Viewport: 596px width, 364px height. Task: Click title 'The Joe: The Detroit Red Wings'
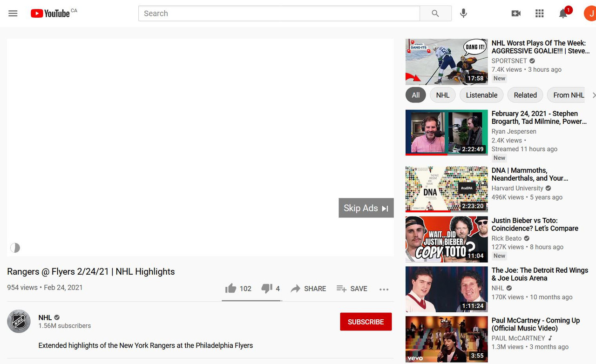(x=540, y=274)
